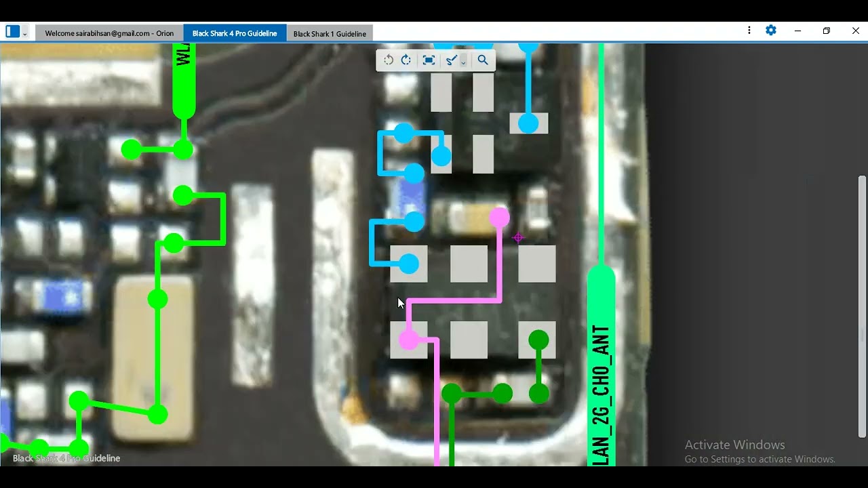Fit the board image to screen
868x488 pixels.
coord(429,60)
